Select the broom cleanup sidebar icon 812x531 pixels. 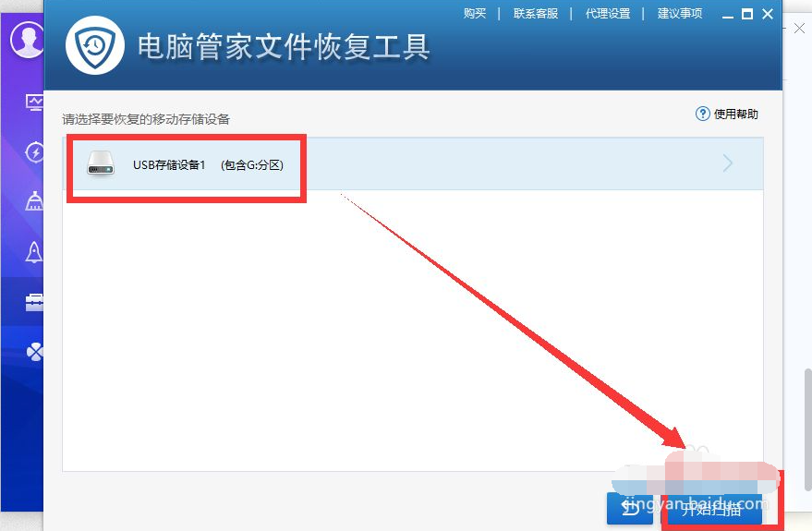point(35,201)
